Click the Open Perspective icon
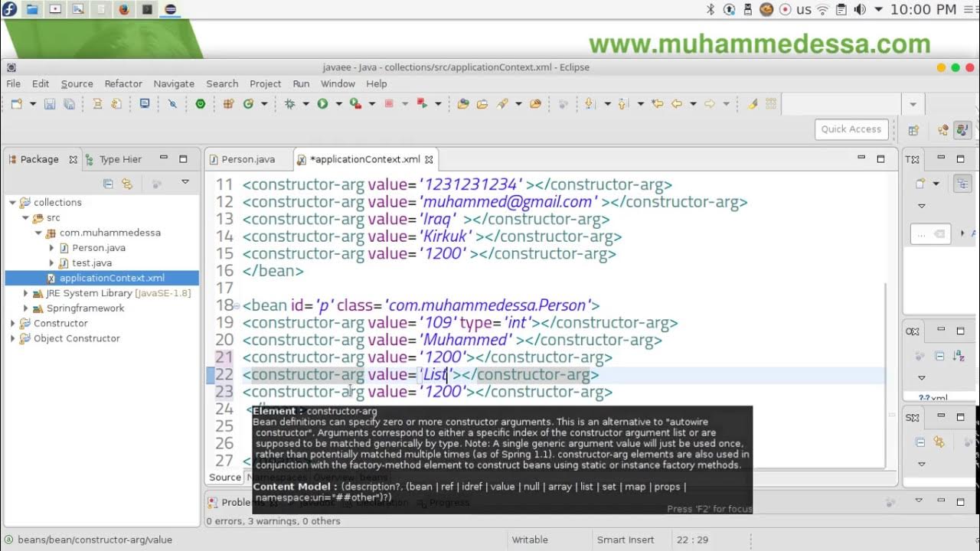Screen dimensions: 980x551 coord(913,130)
